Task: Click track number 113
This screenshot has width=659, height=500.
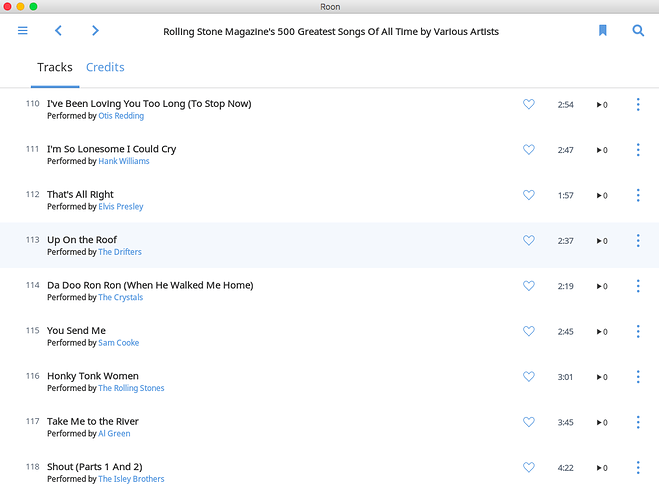Action: tap(32, 240)
